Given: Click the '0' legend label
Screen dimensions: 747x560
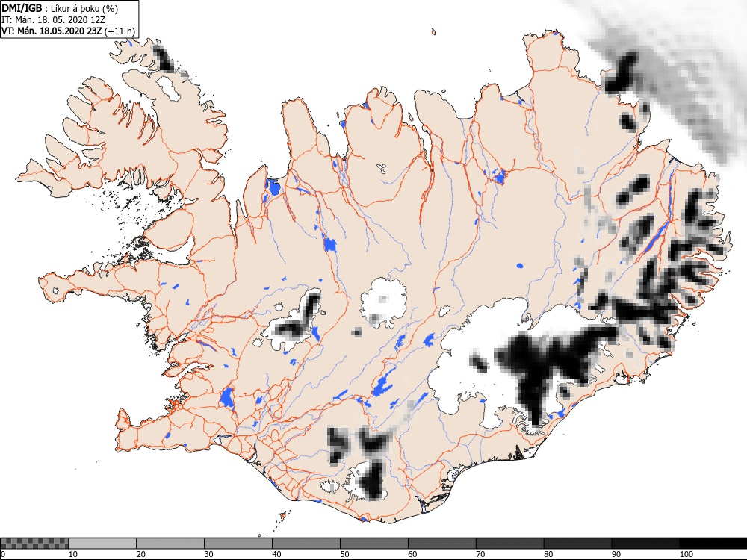Looking at the screenshot, I should (3, 554).
